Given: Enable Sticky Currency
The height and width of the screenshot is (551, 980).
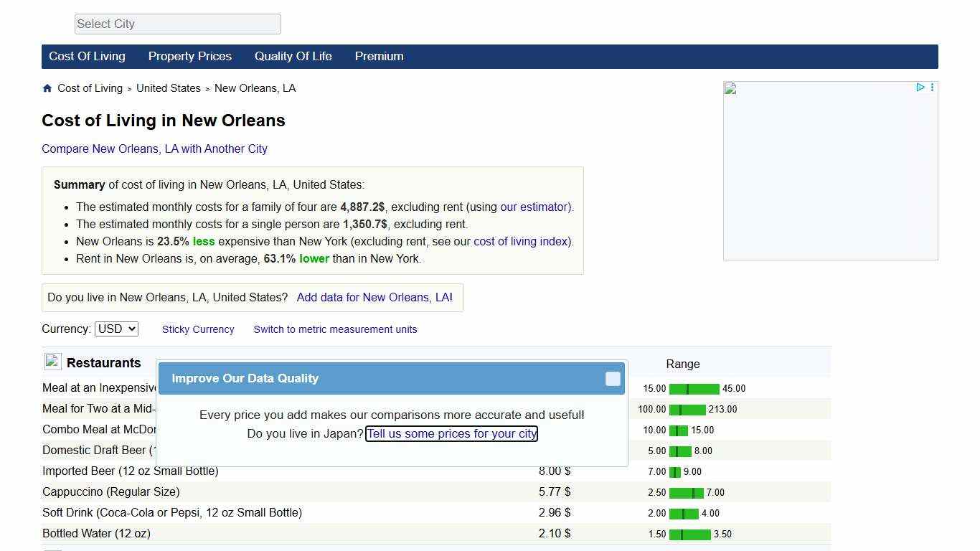Looking at the screenshot, I should click(x=198, y=329).
